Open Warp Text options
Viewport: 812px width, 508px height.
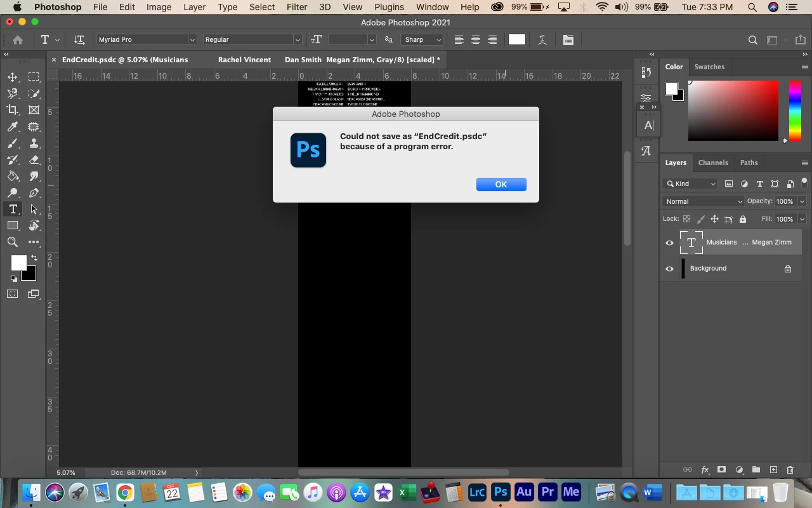tap(542, 39)
